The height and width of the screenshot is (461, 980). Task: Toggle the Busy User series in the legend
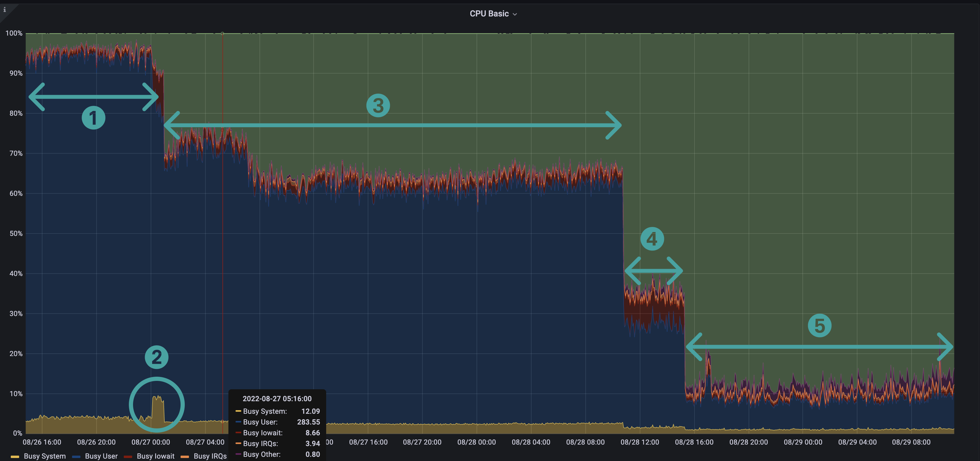[101, 456]
